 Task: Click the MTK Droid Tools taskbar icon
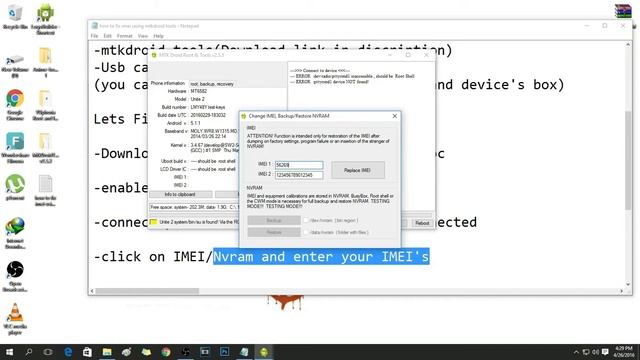(264, 352)
